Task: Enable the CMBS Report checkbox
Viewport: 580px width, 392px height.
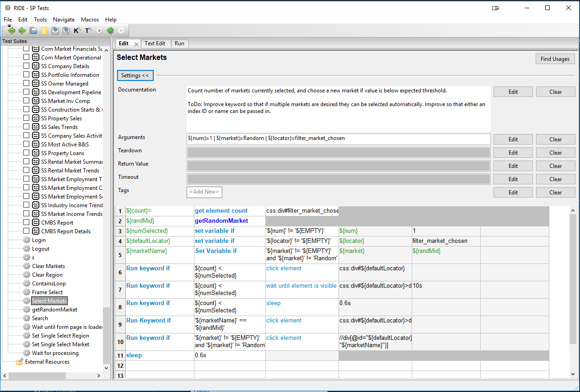Action: pyautogui.click(x=26, y=222)
